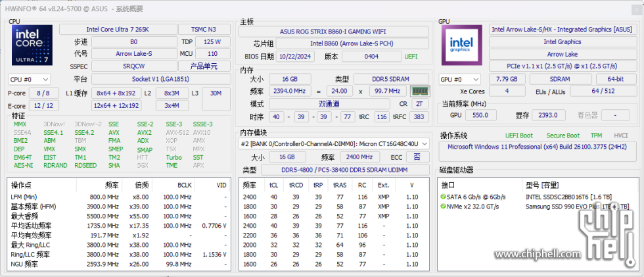Click the 2200 MHz timing table row
The width and height of the screenshot is (644, 277).
(x=334, y=236)
